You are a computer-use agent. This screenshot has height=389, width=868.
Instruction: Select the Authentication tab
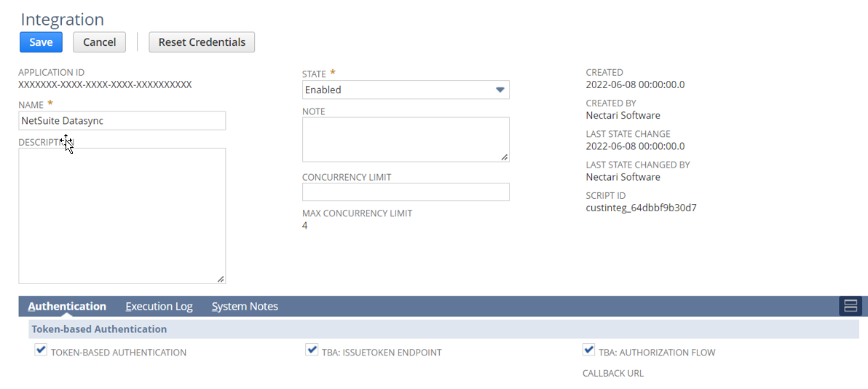tap(67, 307)
